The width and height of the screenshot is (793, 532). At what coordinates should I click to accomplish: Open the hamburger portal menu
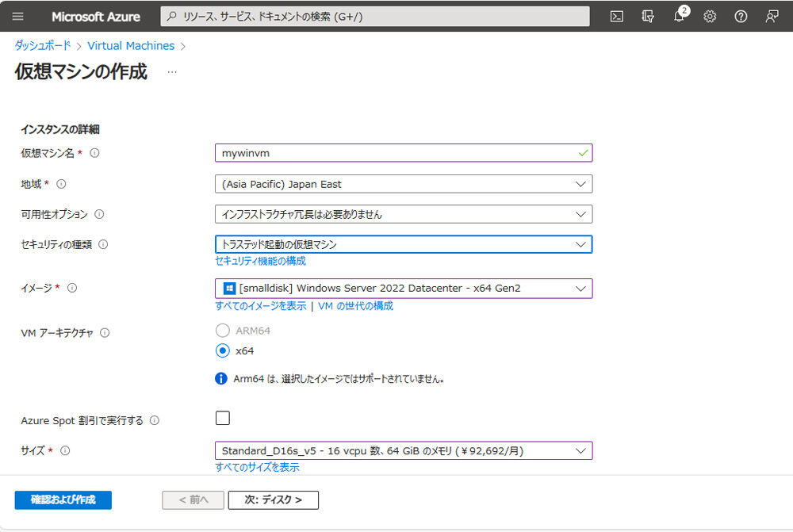coord(17,16)
